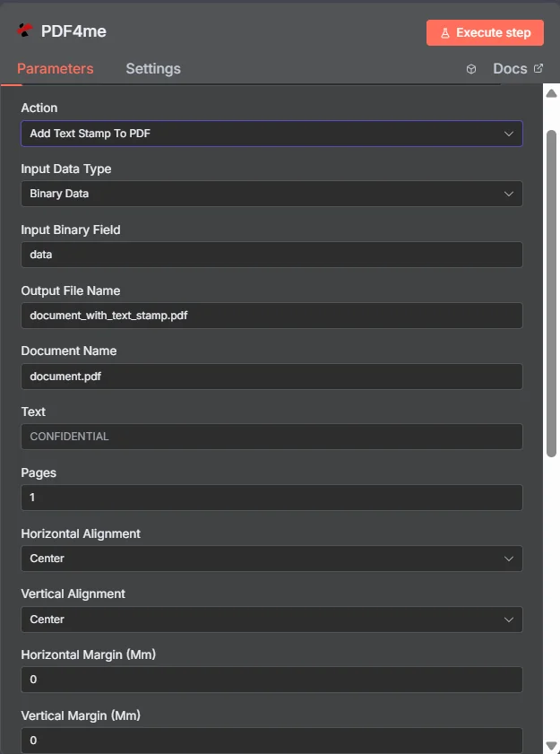
Task: Open the Horizontal Alignment dropdown
Action: (x=271, y=559)
